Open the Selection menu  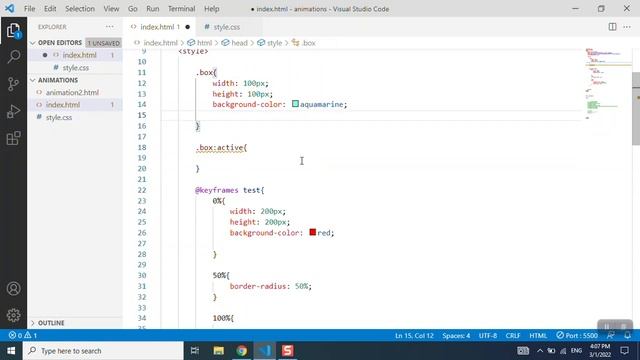tap(80, 9)
